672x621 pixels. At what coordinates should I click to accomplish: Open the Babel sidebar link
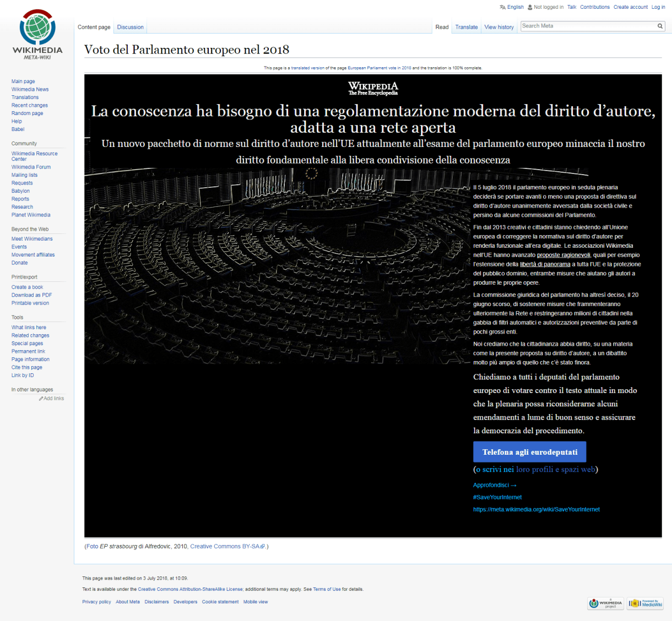coord(18,129)
